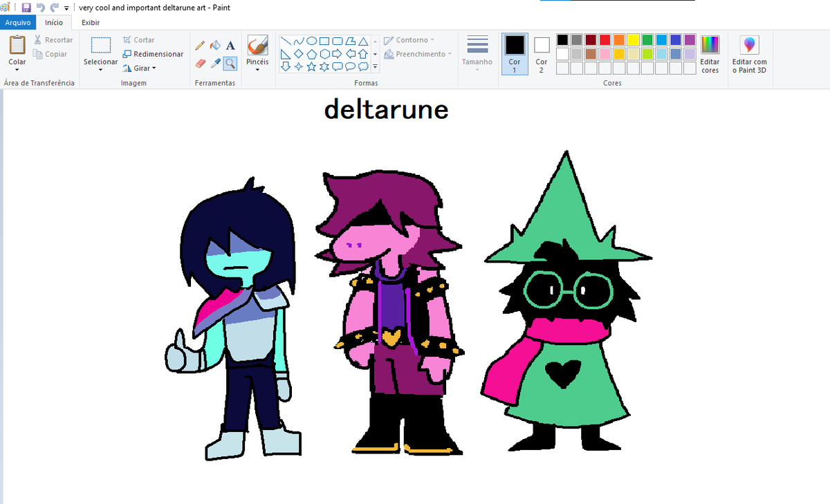The height and width of the screenshot is (504, 830).
Task: Select the Eraser tool
Action: 200,63
